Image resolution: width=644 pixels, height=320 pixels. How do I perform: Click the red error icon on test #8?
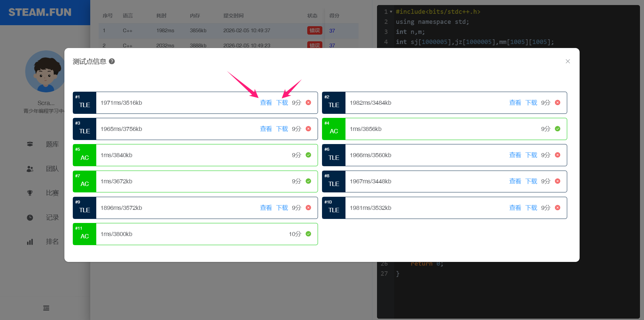coord(558,181)
